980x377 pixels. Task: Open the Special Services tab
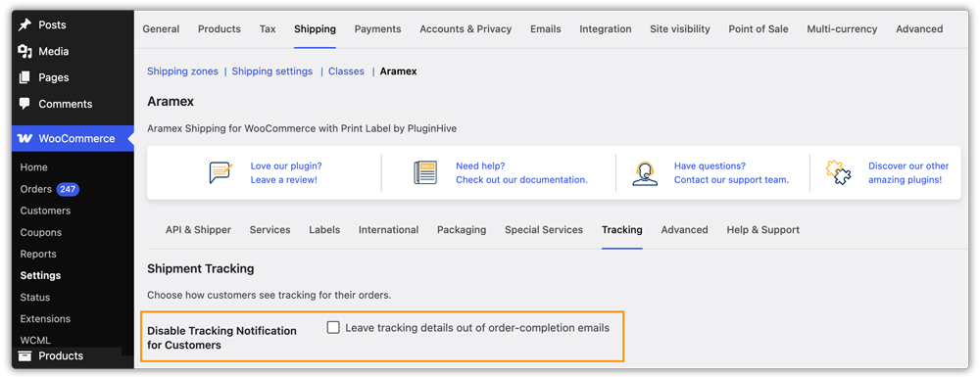tap(544, 230)
